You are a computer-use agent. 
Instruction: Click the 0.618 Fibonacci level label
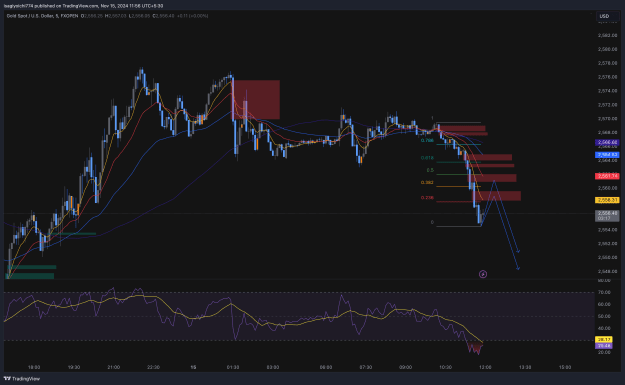[427, 158]
